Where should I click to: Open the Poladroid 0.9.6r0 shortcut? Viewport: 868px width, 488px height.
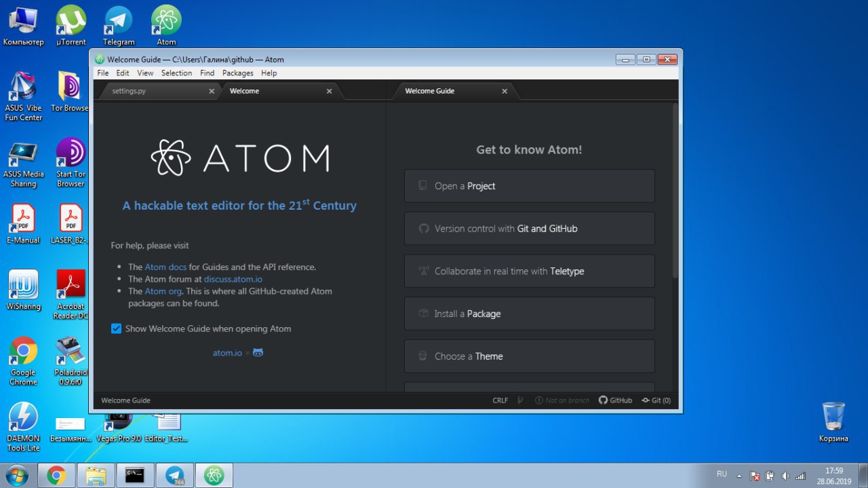pos(71,362)
